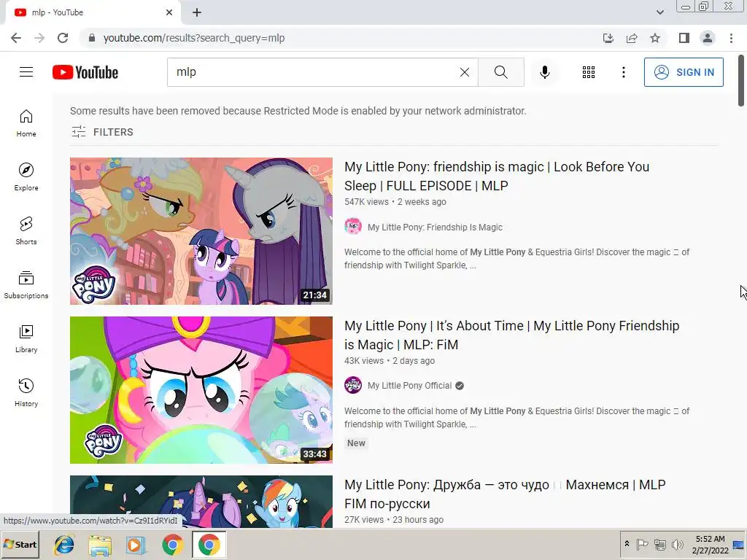Image resolution: width=747 pixels, height=560 pixels.
Task: Open the YouTube hamburger guide menu
Action: pyautogui.click(x=26, y=72)
